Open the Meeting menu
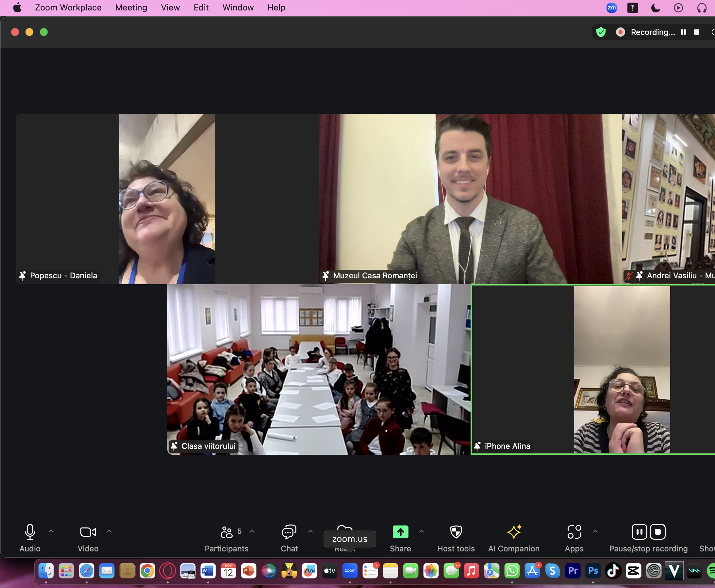 pyautogui.click(x=131, y=8)
